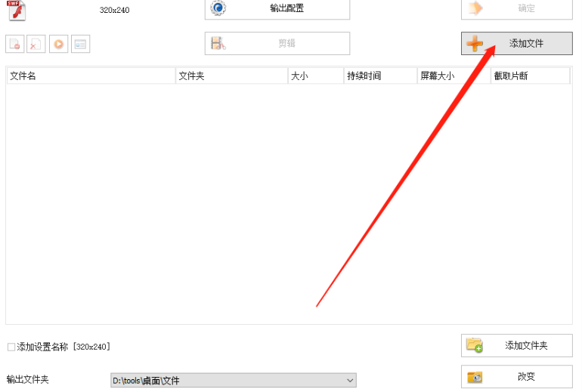Click the 屏幕大小 column header

coord(454,76)
